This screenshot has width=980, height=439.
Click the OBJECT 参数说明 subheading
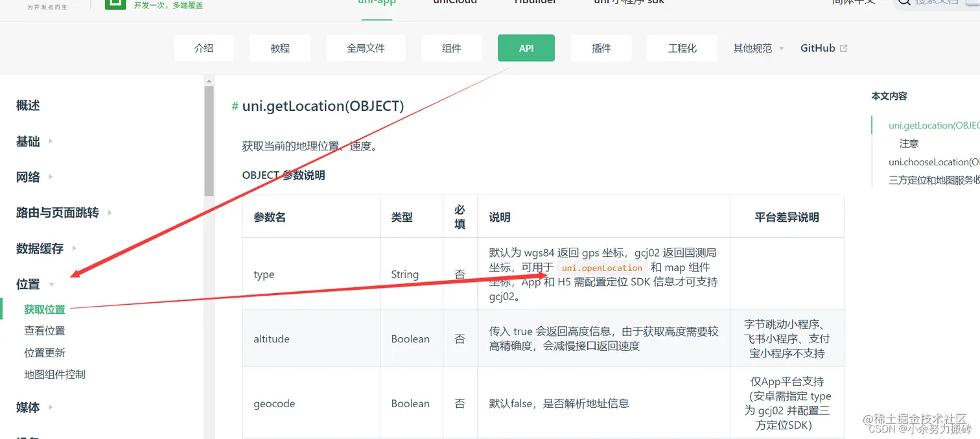click(x=283, y=175)
